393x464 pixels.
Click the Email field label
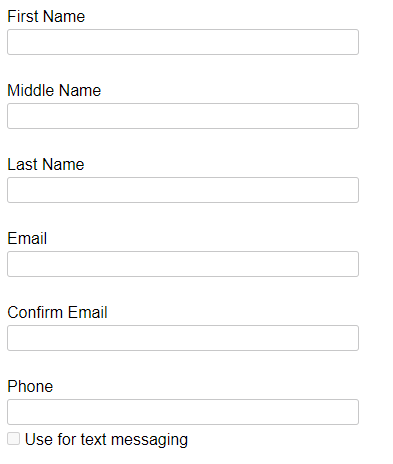click(27, 238)
